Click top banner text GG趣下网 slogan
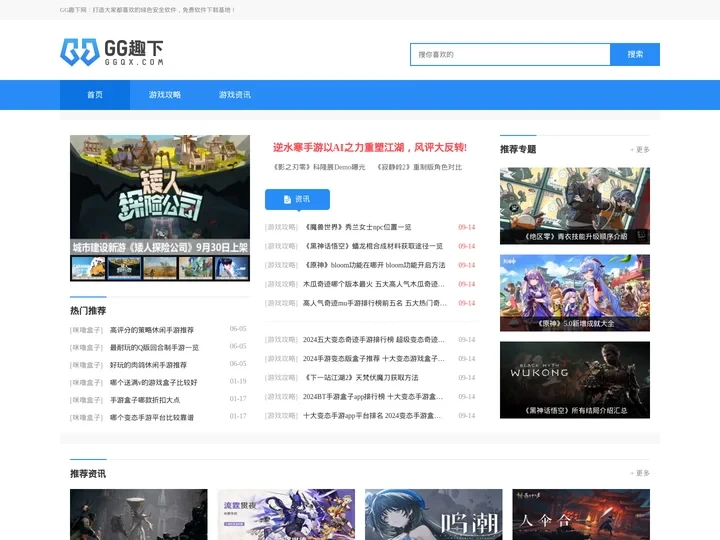Image resolution: width=720 pixels, height=540 pixels. tap(147, 10)
